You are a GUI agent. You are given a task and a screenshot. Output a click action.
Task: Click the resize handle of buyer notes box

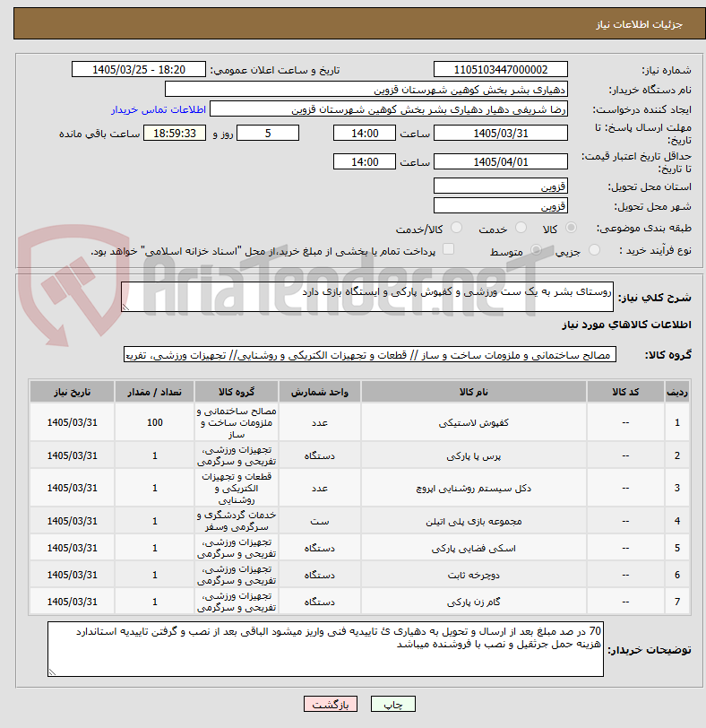[x=52, y=672]
